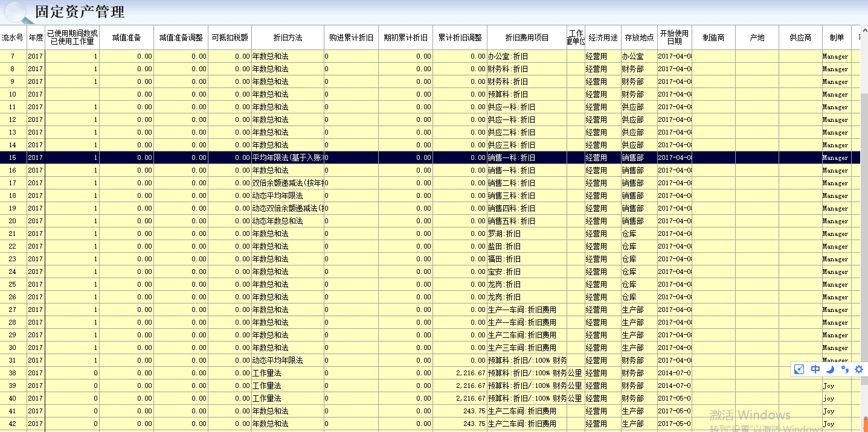This screenshot has height=432, width=868.
Task: Click the 折旧方法 column header
Action: 288,37
